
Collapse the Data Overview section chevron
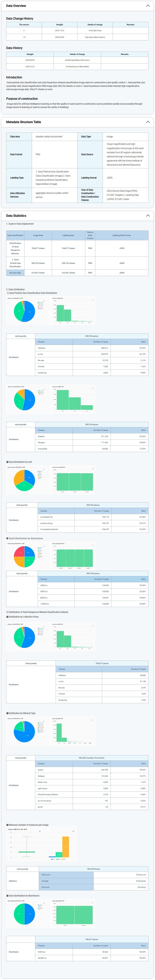(147, 6)
